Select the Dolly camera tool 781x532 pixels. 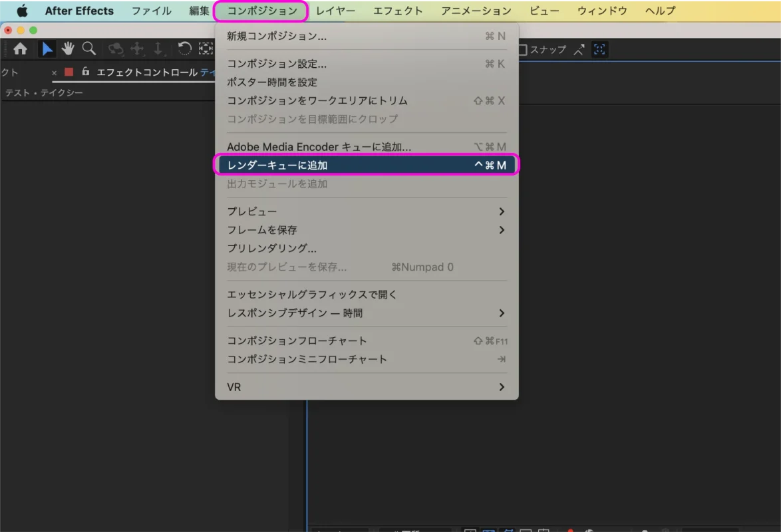click(158, 49)
